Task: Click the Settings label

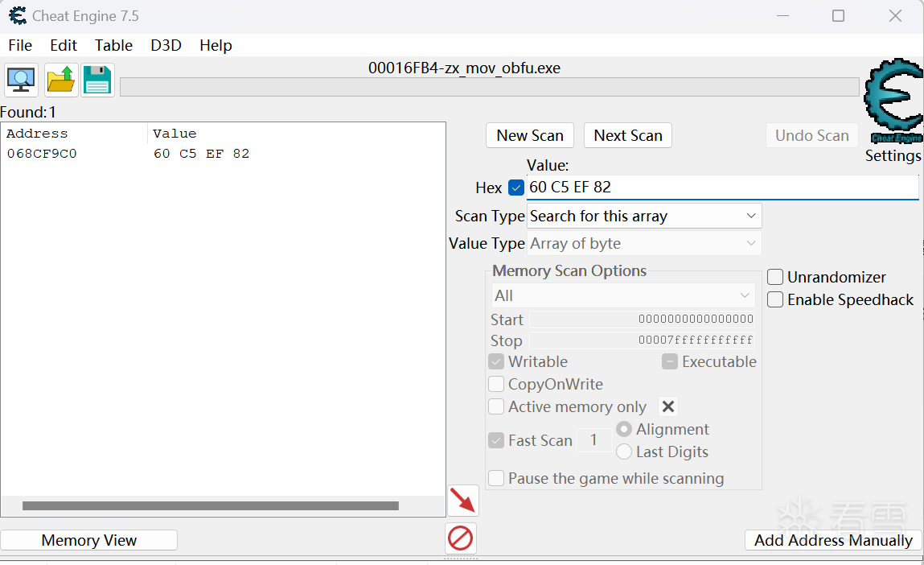Action: coord(893,155)
